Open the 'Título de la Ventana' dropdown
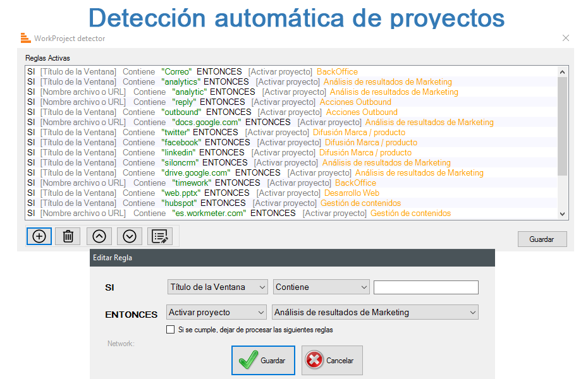The image size is (588, 379). pos(217,287)
